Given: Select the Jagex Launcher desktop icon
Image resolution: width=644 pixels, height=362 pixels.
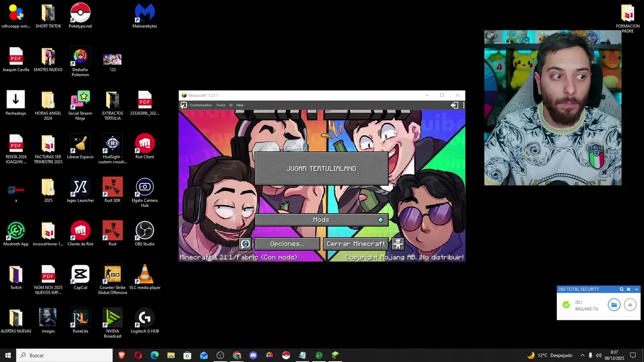Looking at the screenshot, I should pos(80,191).
